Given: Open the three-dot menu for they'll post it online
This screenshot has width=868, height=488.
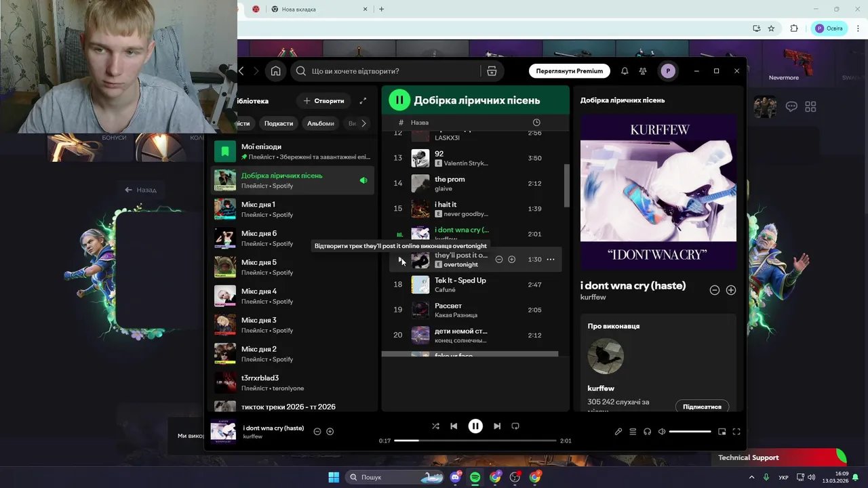Looking at the screenshot, I should (550, 260).
